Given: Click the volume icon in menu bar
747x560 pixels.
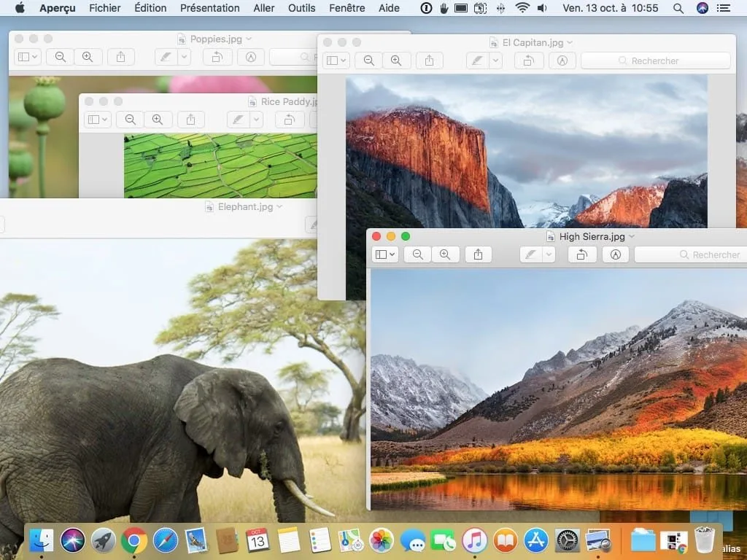Looking at the screenshot, I should [542, 8].
